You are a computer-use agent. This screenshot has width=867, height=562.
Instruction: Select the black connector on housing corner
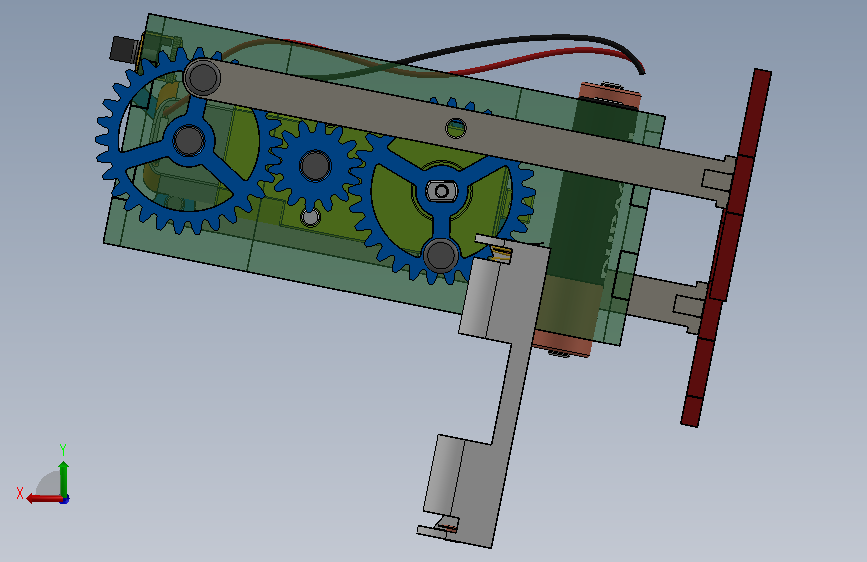(123, 49)
